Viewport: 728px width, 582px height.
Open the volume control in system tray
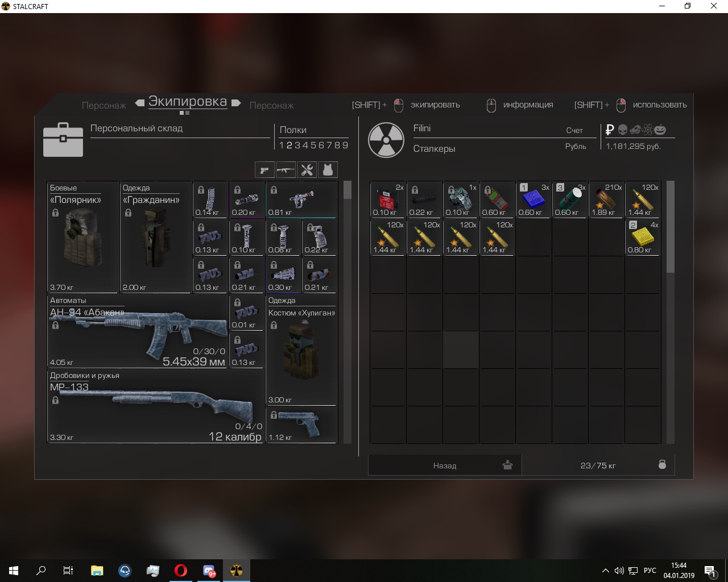[619, 571]
